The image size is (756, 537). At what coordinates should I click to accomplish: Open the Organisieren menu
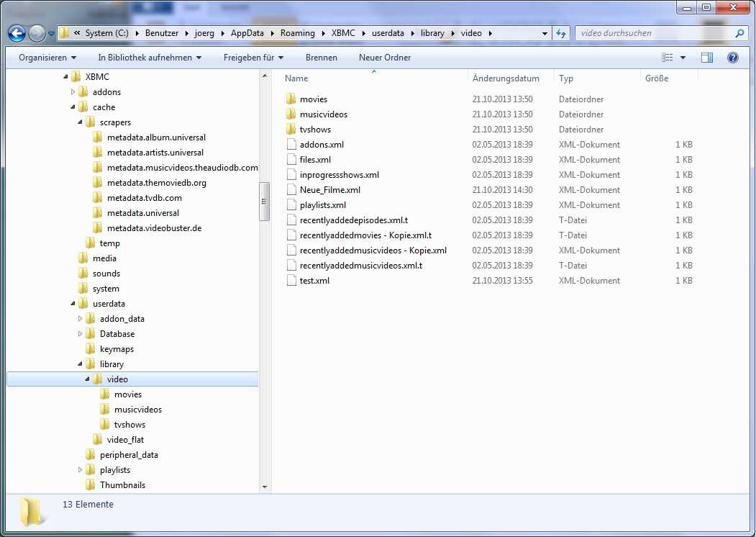[x=47, y=58]
